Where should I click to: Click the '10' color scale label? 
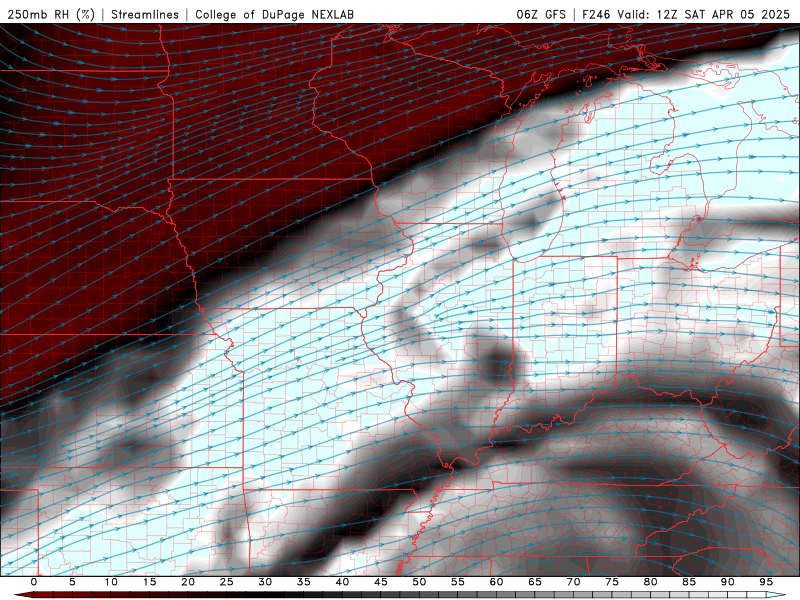pyautogui.click(x=111, y=582)
